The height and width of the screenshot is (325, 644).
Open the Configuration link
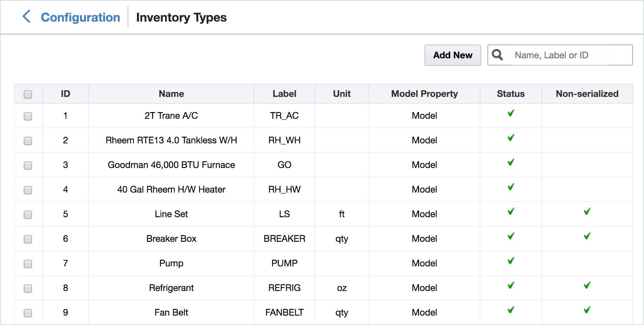click(x=81, y=17)
